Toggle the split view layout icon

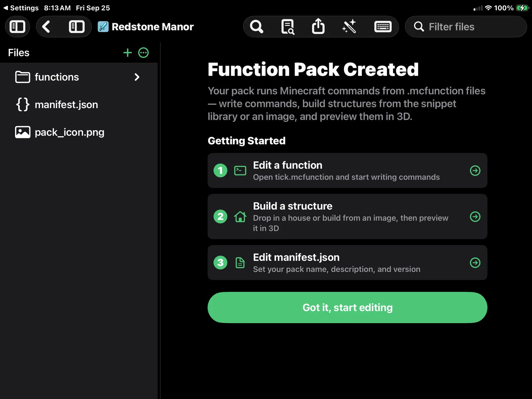[77, 27]
